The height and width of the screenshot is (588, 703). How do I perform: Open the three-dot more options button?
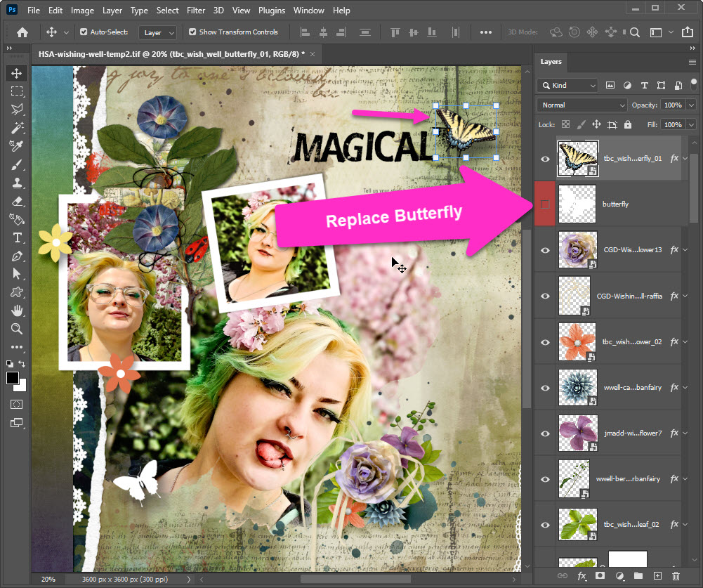pos(485,32)
